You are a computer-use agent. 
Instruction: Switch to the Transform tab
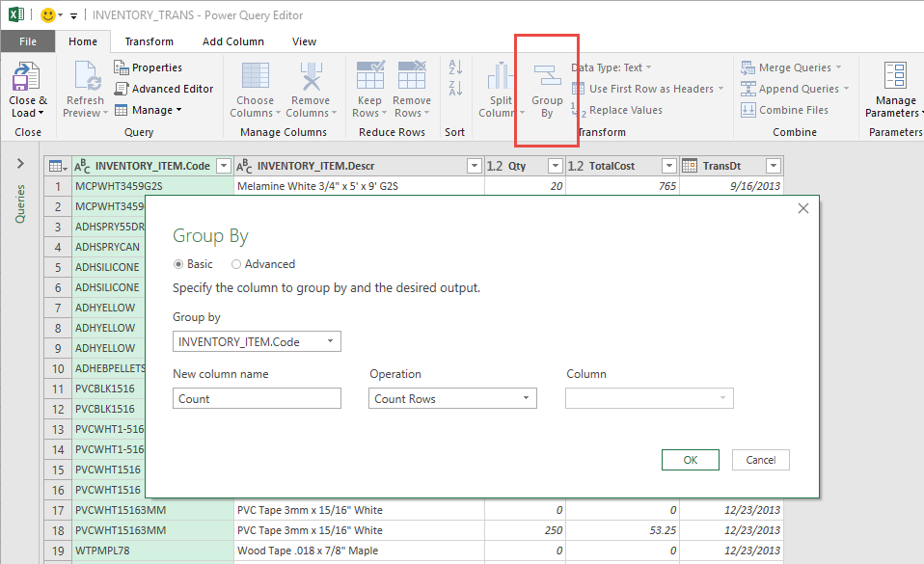point(149,41)
